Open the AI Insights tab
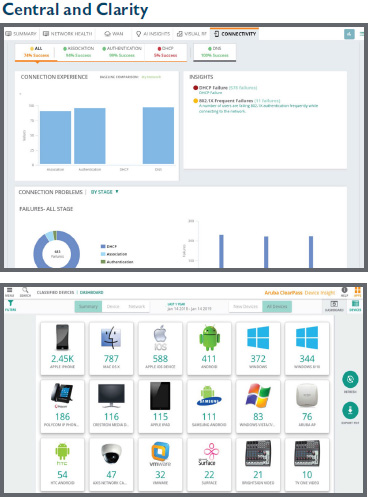The height and width of the screenshot is (497, 368). click(153, 34)
